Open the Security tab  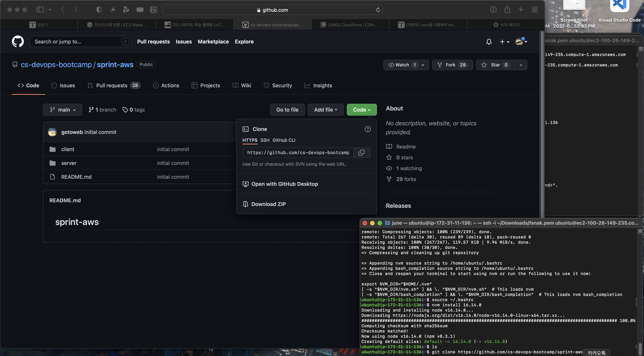(278, 85)
